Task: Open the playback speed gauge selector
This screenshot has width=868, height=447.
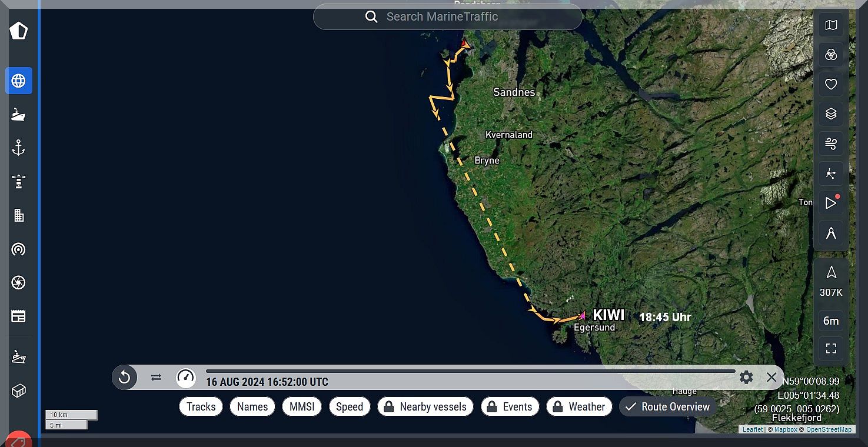Action: coord(186,377)
